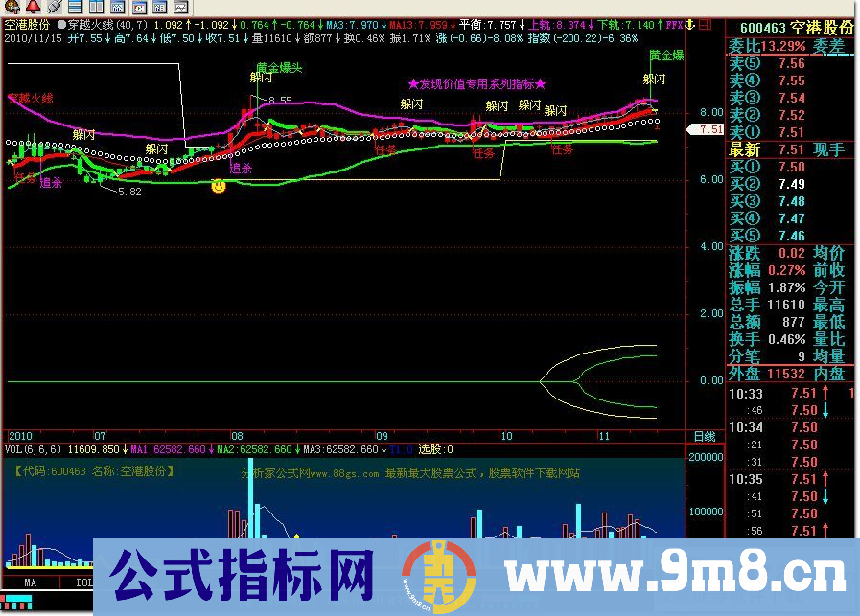The image size is (860, 616).
Task: Click the 2010/11/15 date readout
Action: 33,38
